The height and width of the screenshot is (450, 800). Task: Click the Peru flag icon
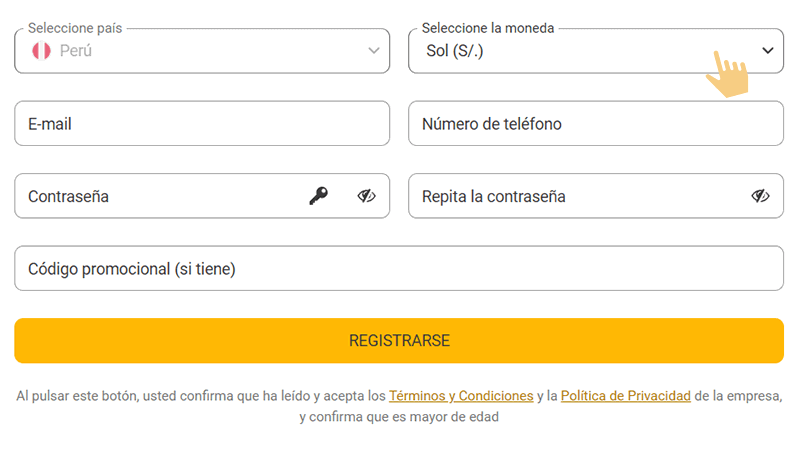[x=41, y=51]
